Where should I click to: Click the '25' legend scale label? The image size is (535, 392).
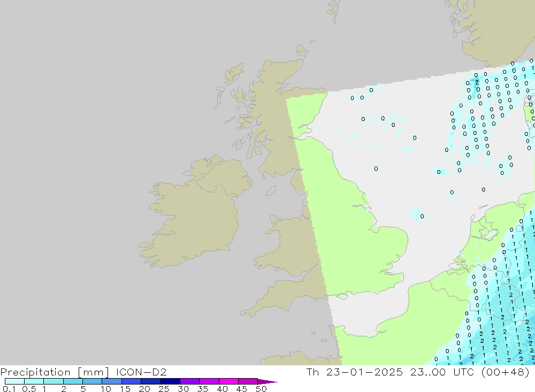[164, 389]
